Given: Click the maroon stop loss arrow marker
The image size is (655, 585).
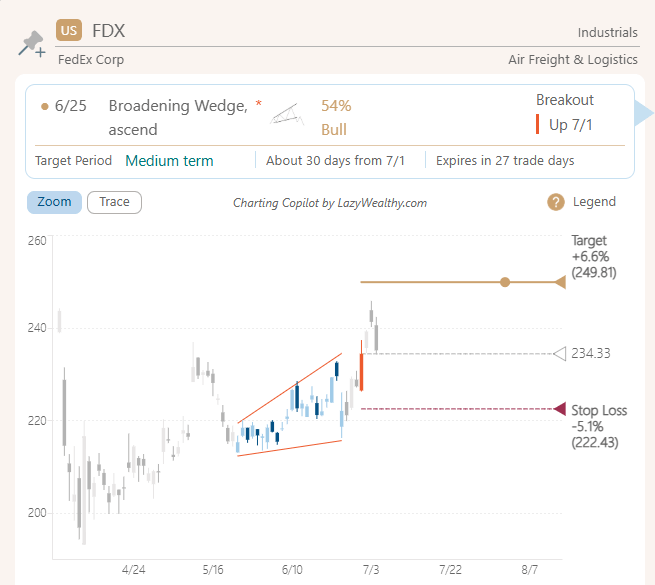Looking at the screenshot, I should pos(559,409).
